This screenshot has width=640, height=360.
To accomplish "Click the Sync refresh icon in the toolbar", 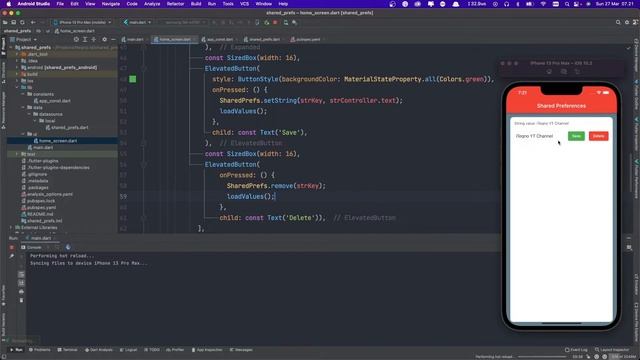I will coord(22,22).
